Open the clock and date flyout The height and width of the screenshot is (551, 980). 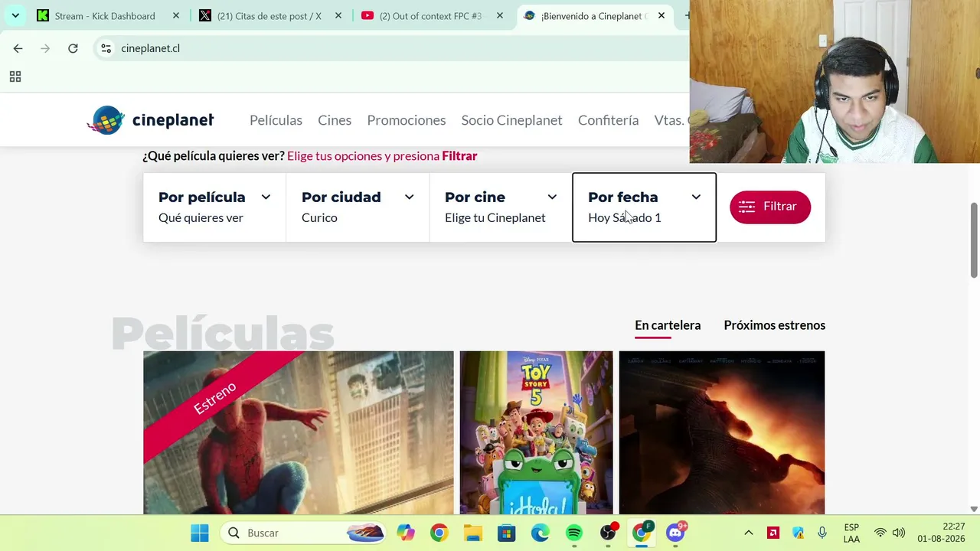tap(941, 533)
